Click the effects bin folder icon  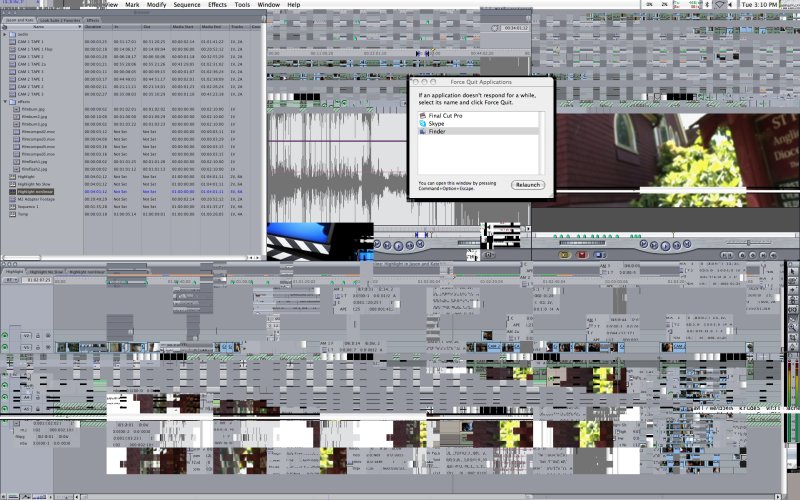click(x=12, y=102)
